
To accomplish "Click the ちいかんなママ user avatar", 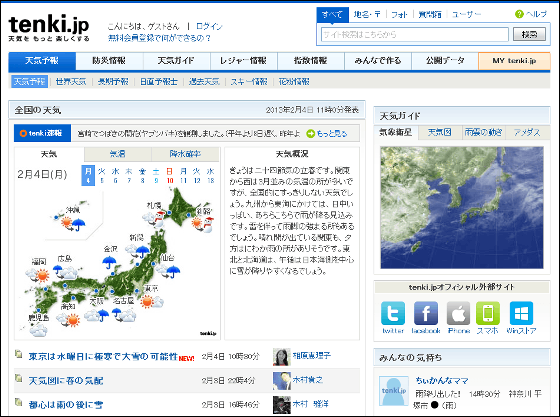I will click(x=394, y=391).
